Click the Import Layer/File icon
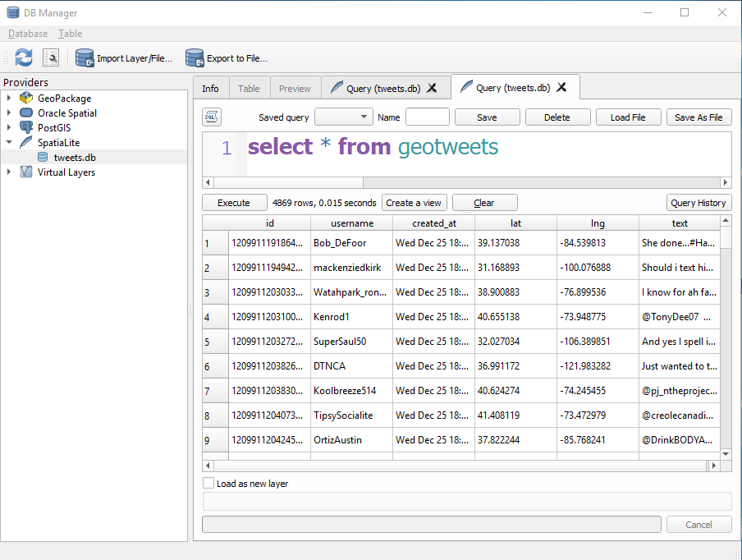The image size is (742, 560). click(x=85, y=57)
